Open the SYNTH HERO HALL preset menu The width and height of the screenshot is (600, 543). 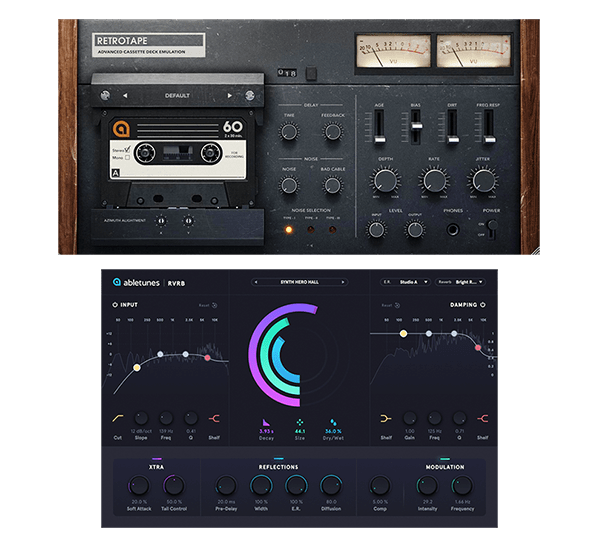299,282
